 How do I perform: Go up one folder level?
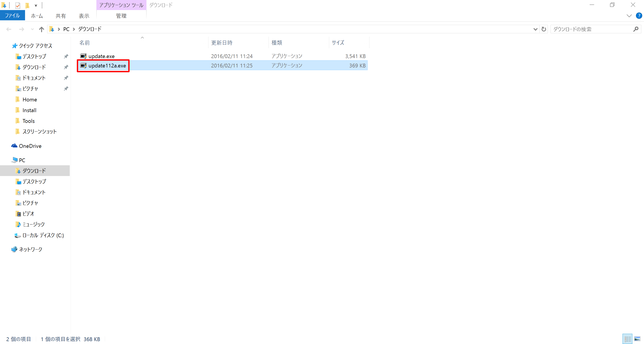(x=42, y=29)
